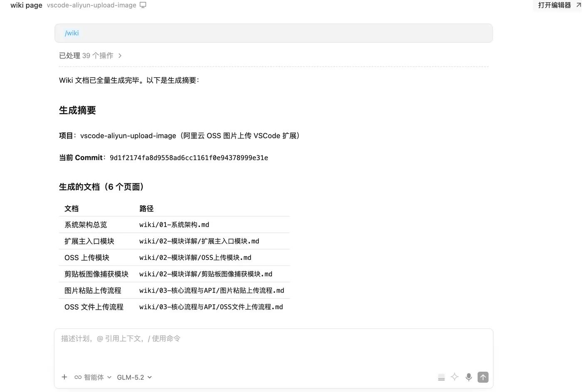The image size is (582, 392).
Task: Click the stacked lines context usage icon
Action: [x=441, y=377]
